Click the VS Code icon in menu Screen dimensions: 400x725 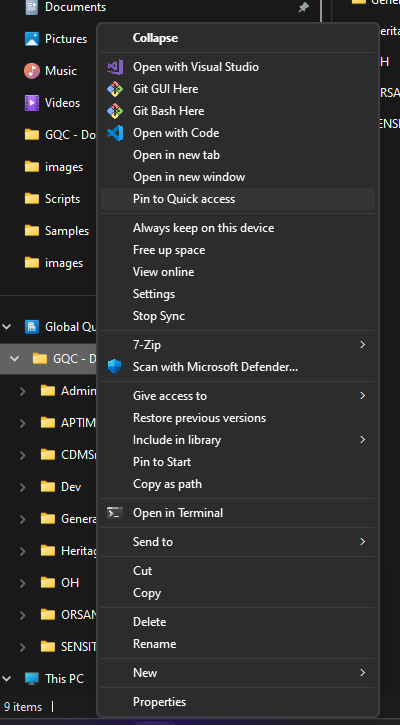pyautogui.click(x=115, y=133)
